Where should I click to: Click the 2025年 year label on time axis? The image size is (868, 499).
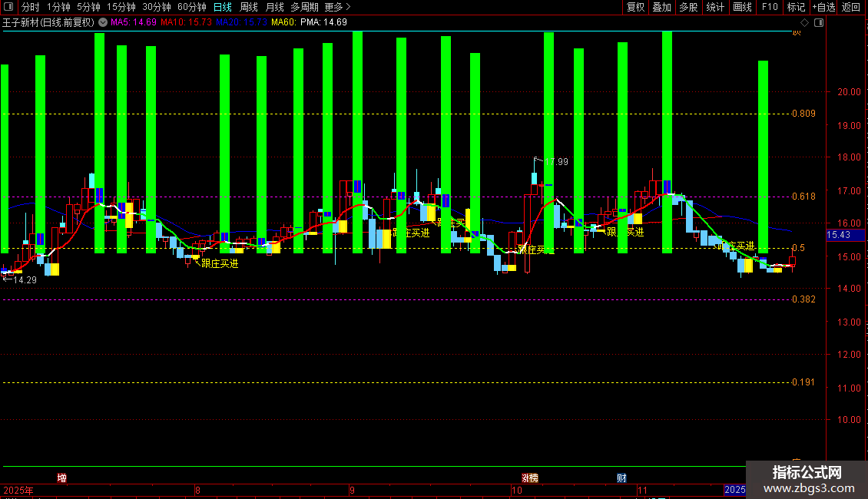[18, 490]
